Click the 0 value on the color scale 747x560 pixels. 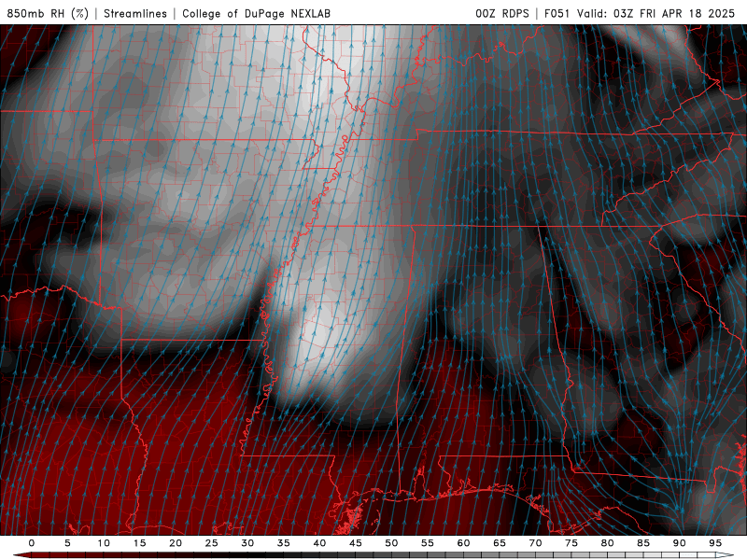(x=32, y=543)
